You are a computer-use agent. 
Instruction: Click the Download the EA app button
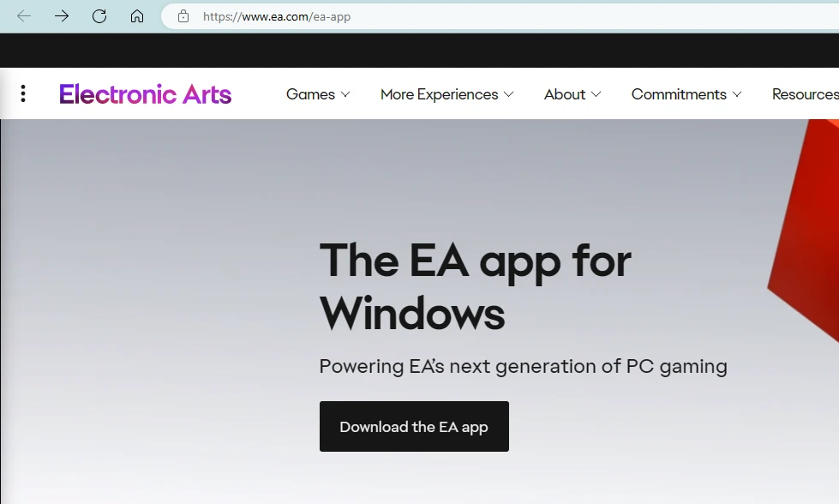point(414,426)
